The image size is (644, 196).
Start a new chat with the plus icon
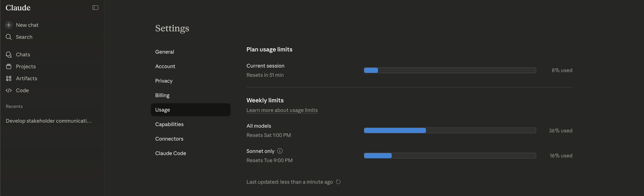9,25
